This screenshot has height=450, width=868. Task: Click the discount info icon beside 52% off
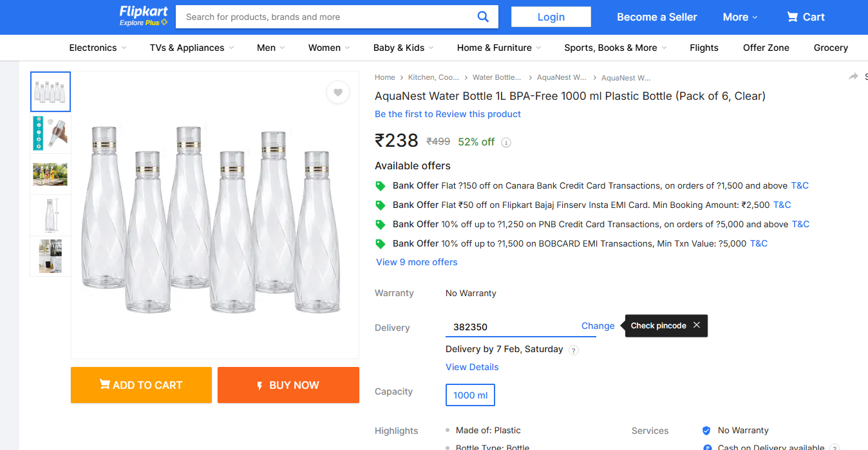coord(506,142)
